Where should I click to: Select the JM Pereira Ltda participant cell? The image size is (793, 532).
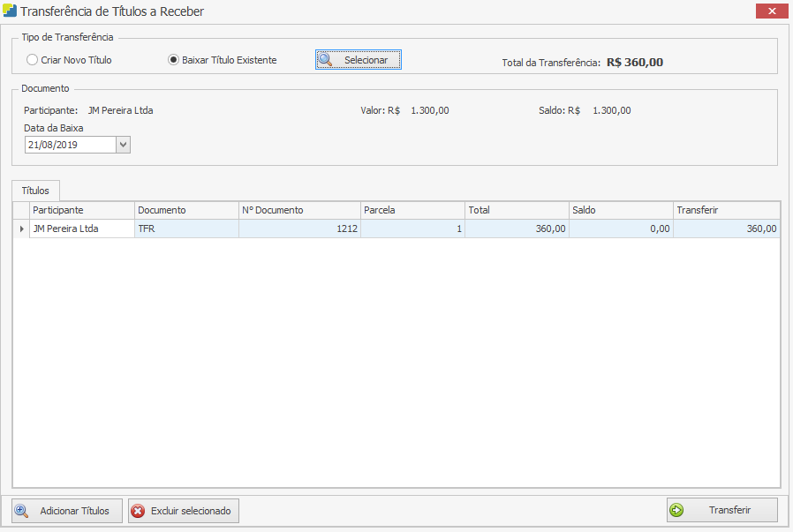[82, 229]
